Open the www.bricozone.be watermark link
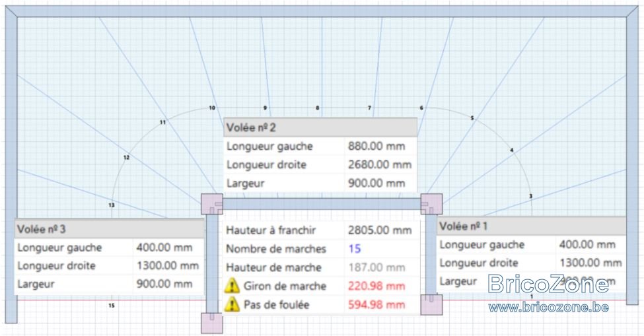 pyautogui.click(x=548, y=307)
